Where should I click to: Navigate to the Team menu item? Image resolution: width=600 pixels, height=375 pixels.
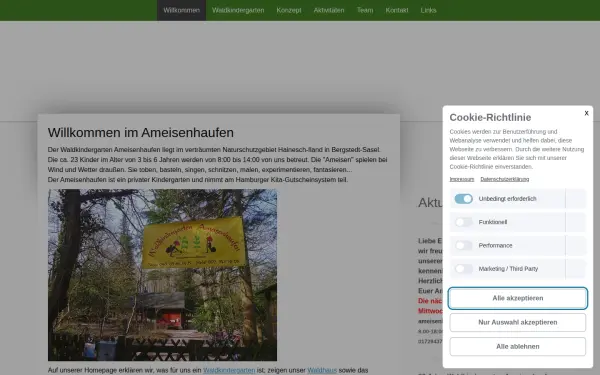point(365,10)
